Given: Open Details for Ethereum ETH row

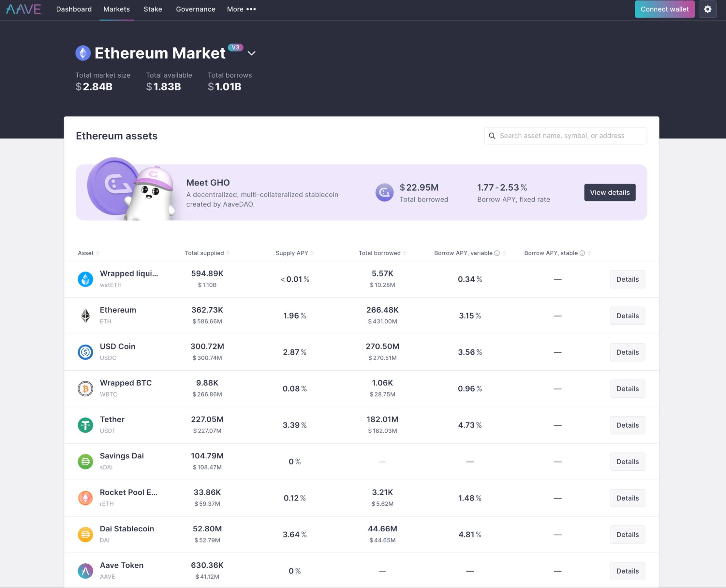Looking at the screenshot, I should [628, 316].
